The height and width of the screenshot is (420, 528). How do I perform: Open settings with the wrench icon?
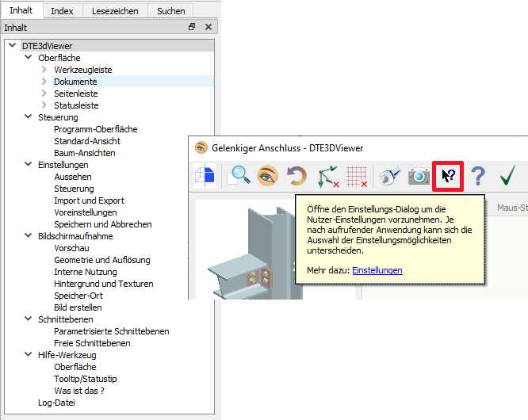coord(390,176)
